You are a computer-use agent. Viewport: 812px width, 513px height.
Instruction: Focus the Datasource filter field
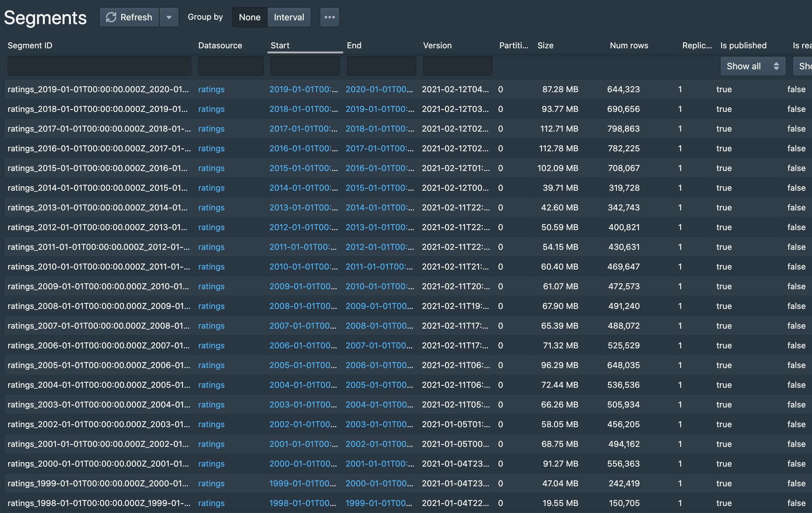[231, 66]
